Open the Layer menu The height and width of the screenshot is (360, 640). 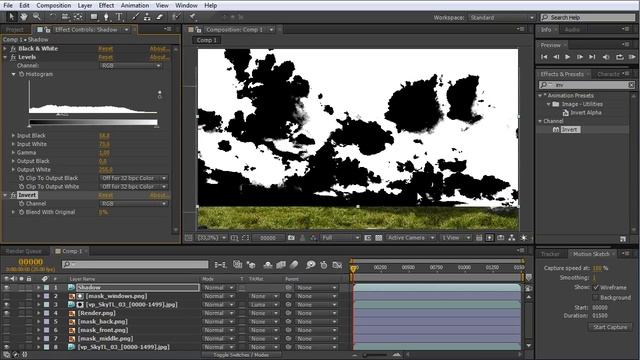point(84,5)
